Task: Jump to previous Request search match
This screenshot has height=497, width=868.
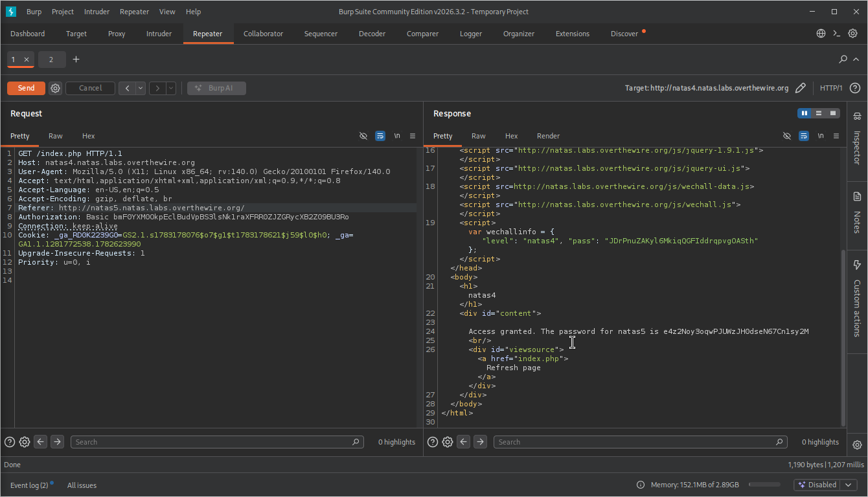Action: 41,442
